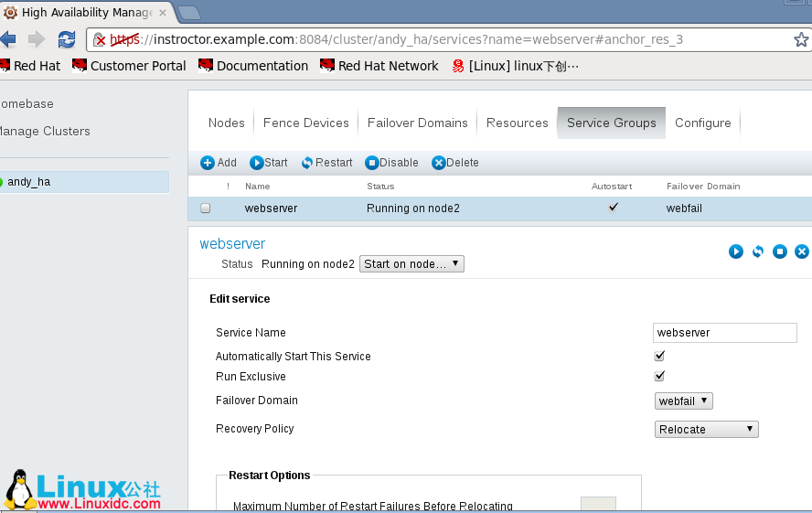Switch to the Service Groups tab

pos(611,123)
